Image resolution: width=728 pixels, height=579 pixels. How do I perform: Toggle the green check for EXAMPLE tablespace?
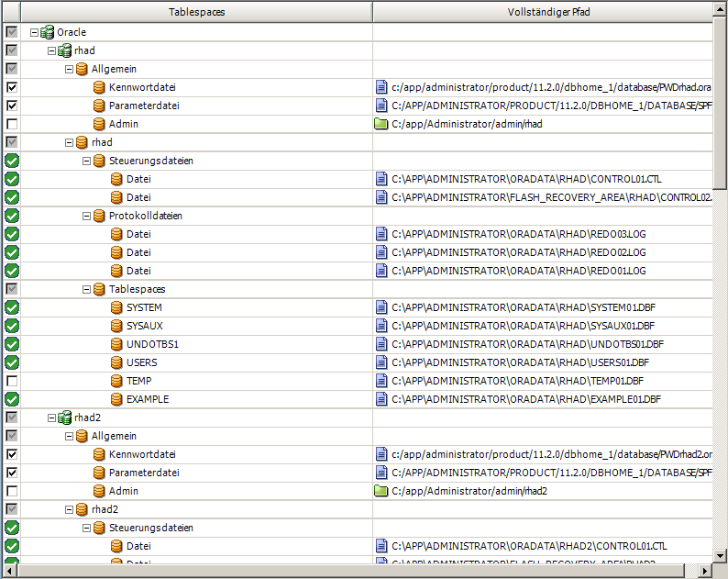[12, 399]
